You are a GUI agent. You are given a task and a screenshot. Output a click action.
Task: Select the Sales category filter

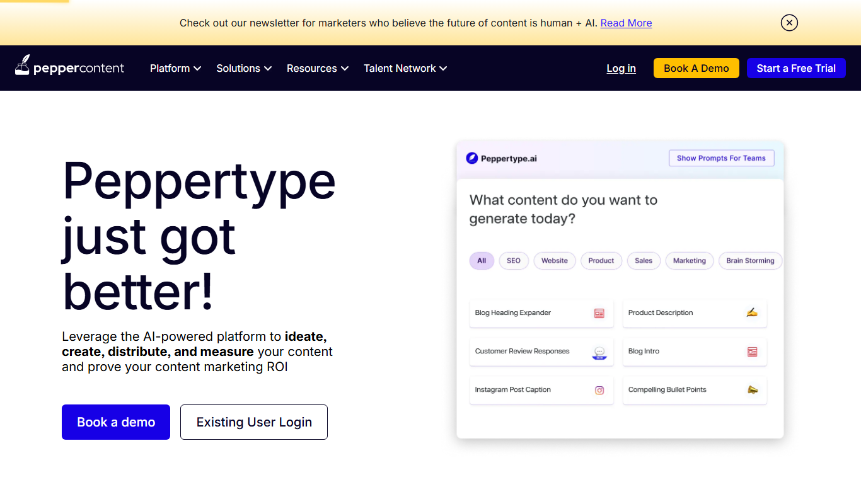click(644, 261)
